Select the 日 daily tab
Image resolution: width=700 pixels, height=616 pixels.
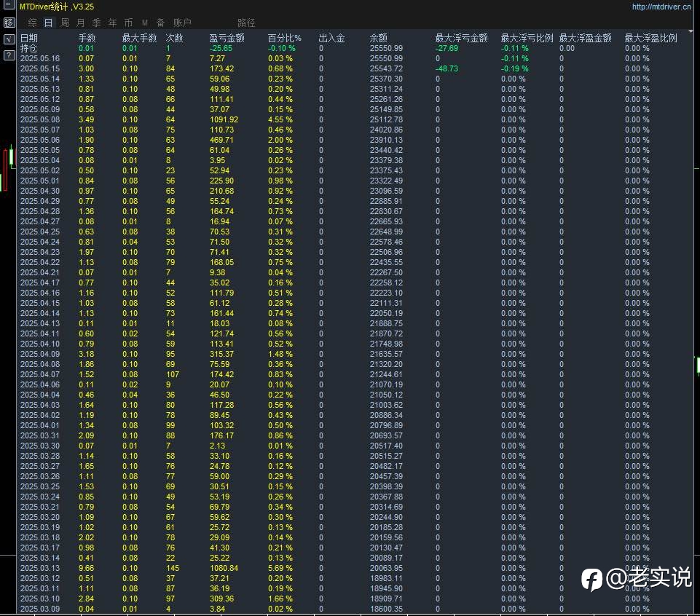(x=48, y=23)
